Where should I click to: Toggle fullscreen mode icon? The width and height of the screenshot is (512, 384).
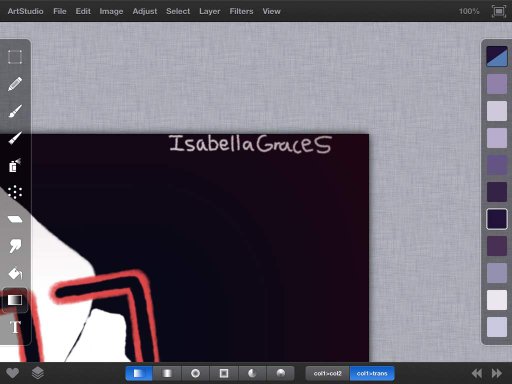[499, 11]
